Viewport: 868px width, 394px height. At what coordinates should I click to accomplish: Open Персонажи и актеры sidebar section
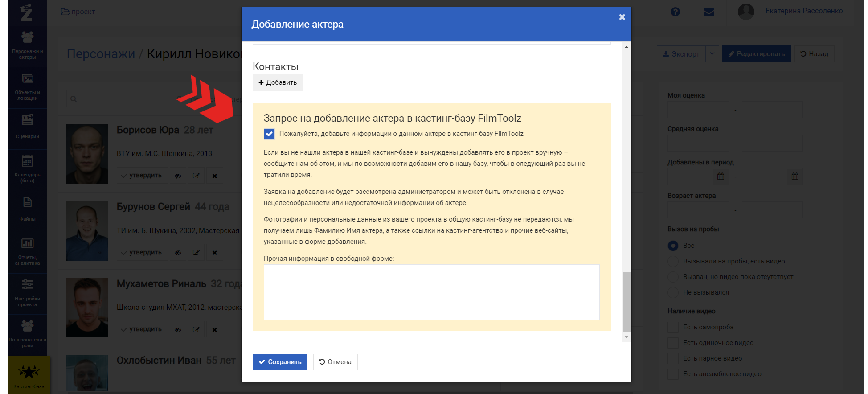tap(27, 45)
